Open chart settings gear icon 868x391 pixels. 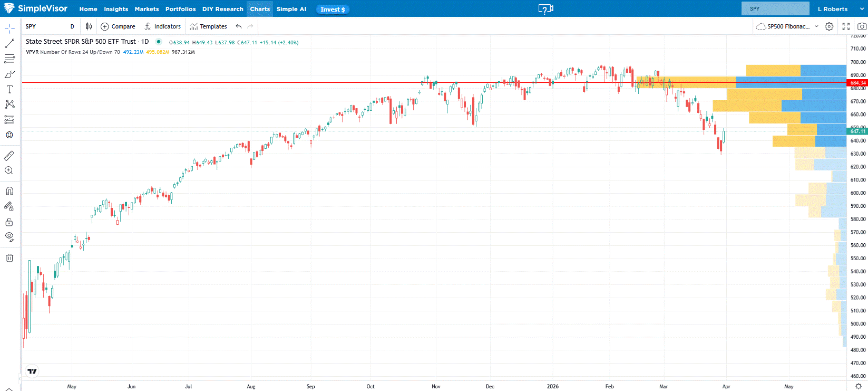pos(829,26)
